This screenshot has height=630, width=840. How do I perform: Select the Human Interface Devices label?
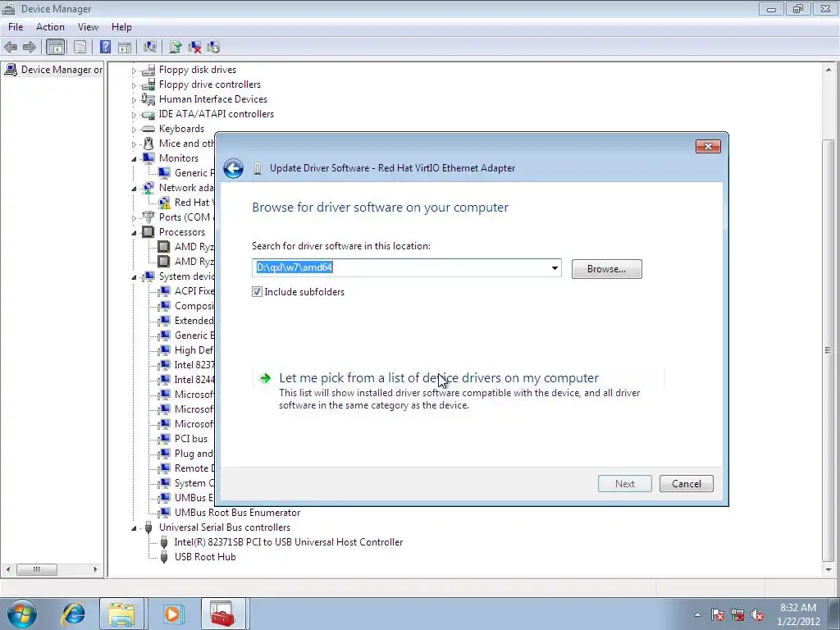(213, 99)
